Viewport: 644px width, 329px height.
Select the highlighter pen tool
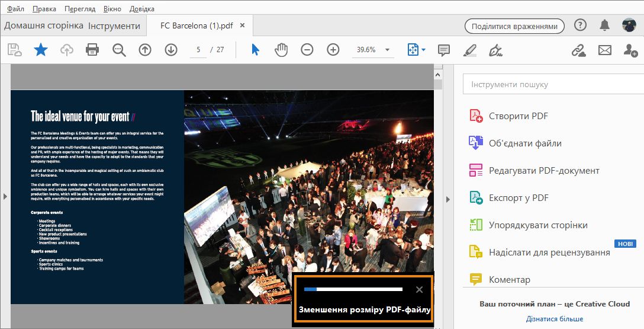tap(470, 50)
